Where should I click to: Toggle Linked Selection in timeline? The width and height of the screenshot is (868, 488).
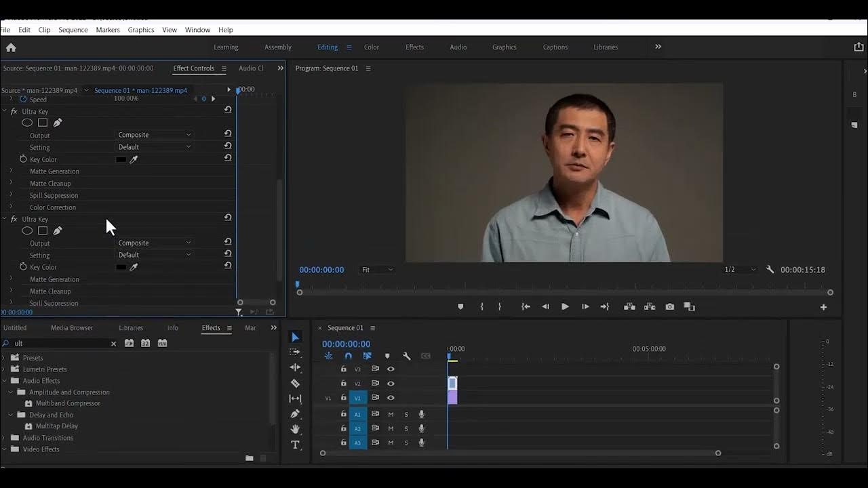[367, 356]
